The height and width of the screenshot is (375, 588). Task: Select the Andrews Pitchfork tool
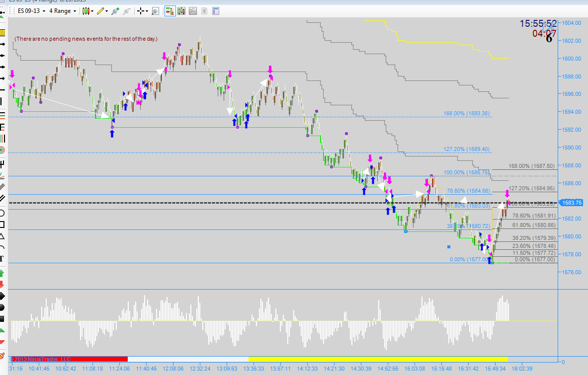pyautogui.click(x=2, y=164)
